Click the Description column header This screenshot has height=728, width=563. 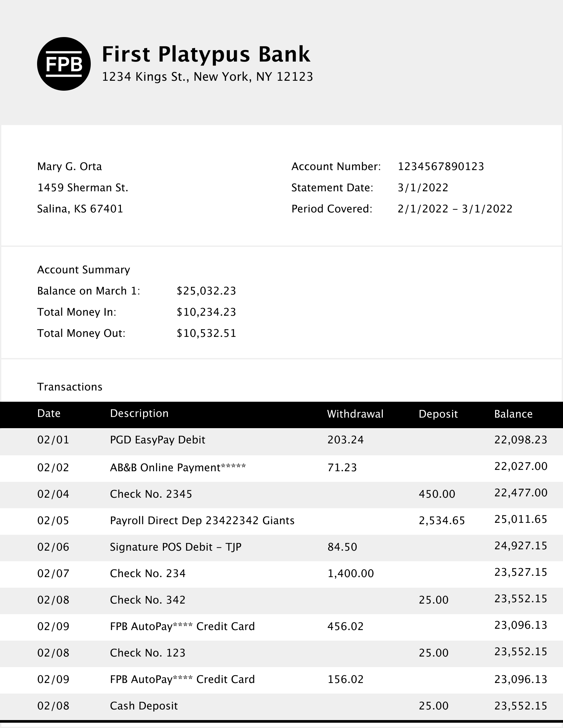coord(139,413)
